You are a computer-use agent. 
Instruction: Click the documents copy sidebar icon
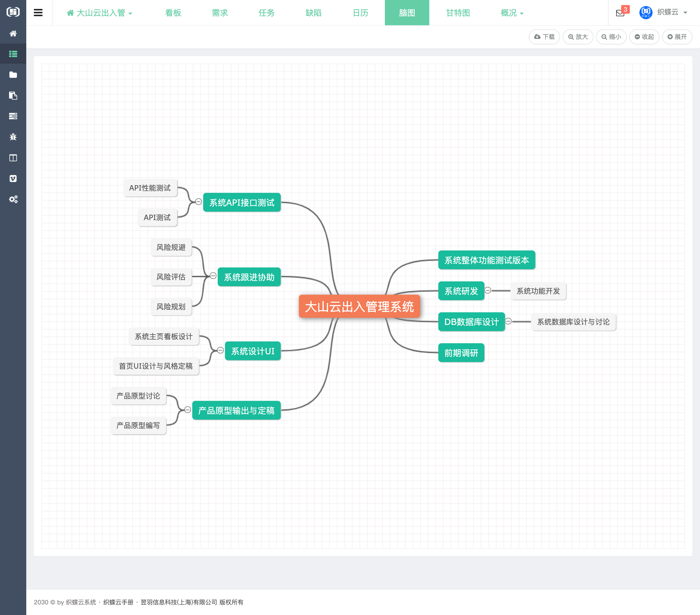13,96
